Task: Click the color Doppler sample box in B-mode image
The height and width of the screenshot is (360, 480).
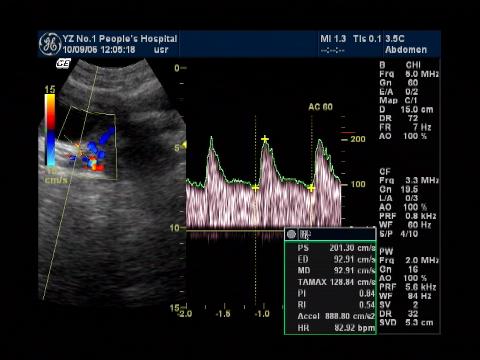Action: 87,143
